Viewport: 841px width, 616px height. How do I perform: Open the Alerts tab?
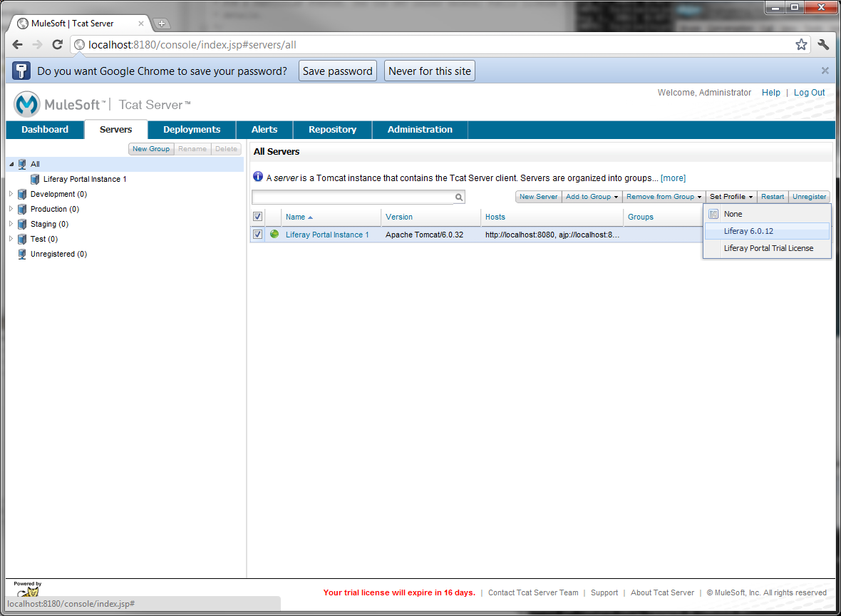pyautogui.click(x=264, y=130)
